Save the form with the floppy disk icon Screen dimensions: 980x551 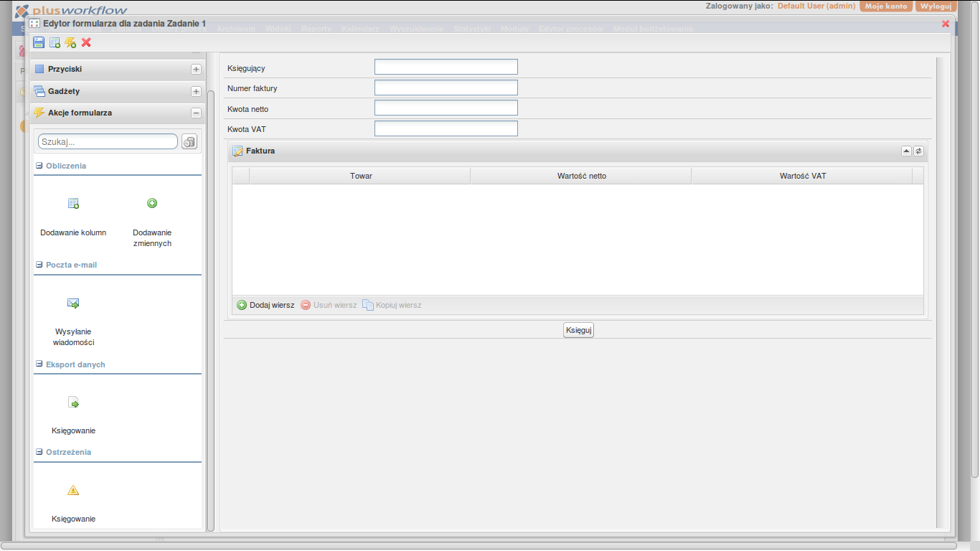click(39, 43)
